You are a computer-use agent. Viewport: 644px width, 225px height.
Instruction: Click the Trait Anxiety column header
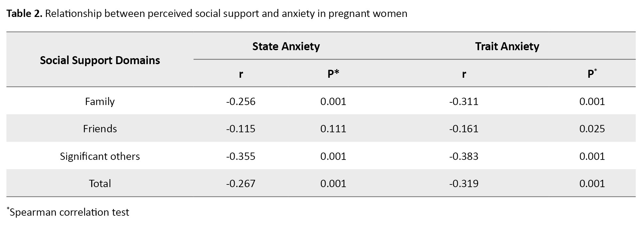507,46
